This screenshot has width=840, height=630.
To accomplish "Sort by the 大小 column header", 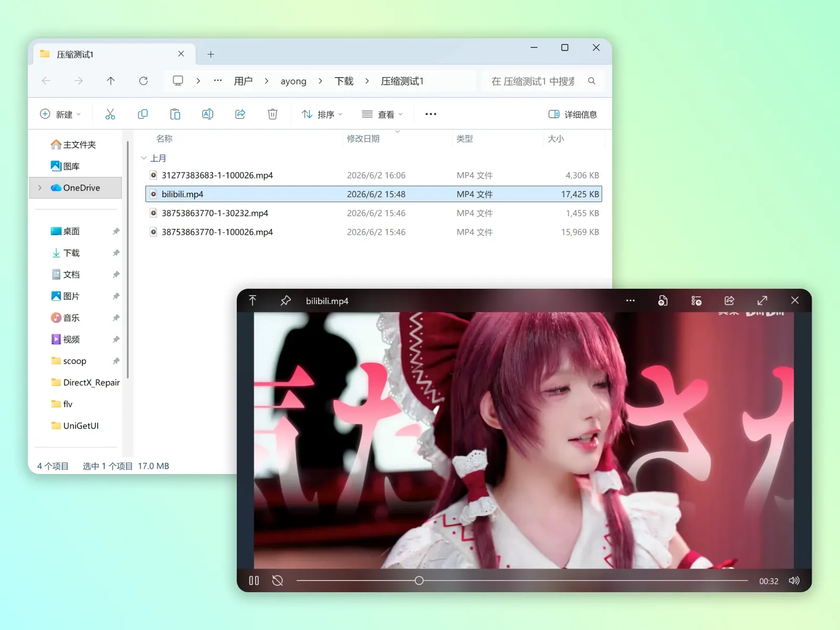I will click(x=555, y=139).
